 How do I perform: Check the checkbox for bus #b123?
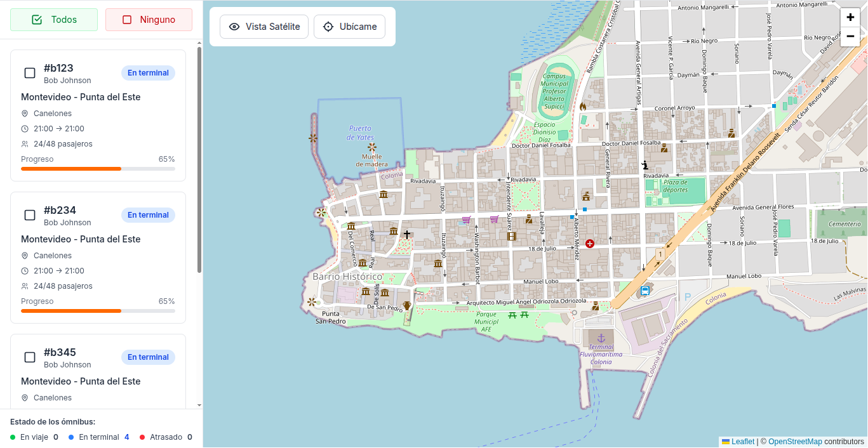(x=30, y=73)
